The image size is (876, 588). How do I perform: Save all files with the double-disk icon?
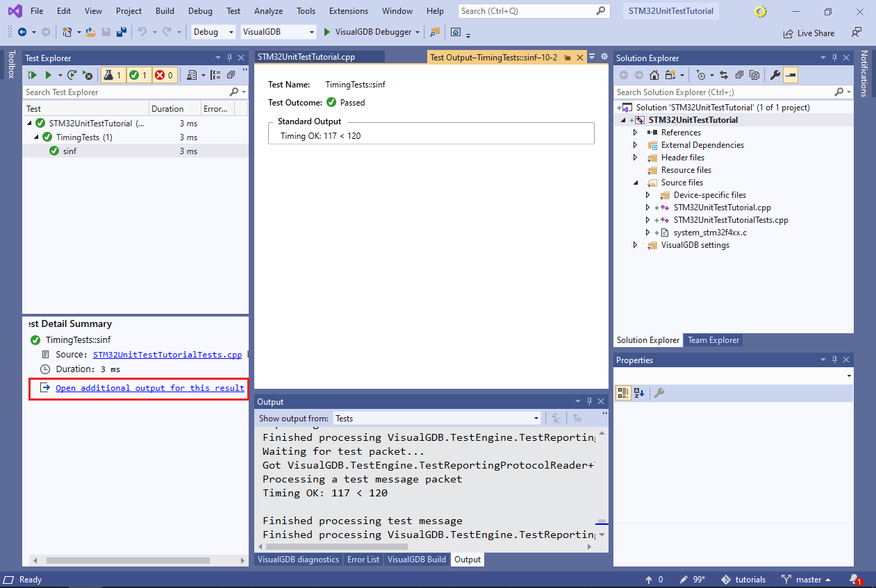(x=121, y=32)
